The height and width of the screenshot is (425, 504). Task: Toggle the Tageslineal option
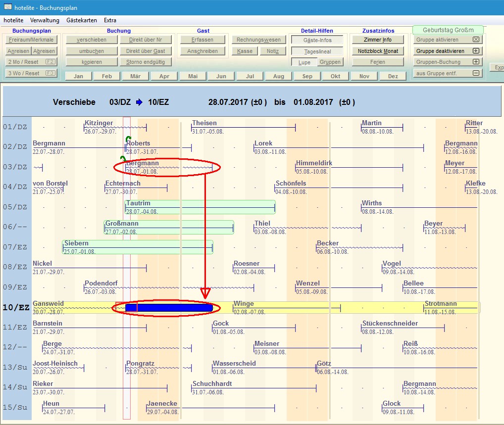(x=317, y=51)
